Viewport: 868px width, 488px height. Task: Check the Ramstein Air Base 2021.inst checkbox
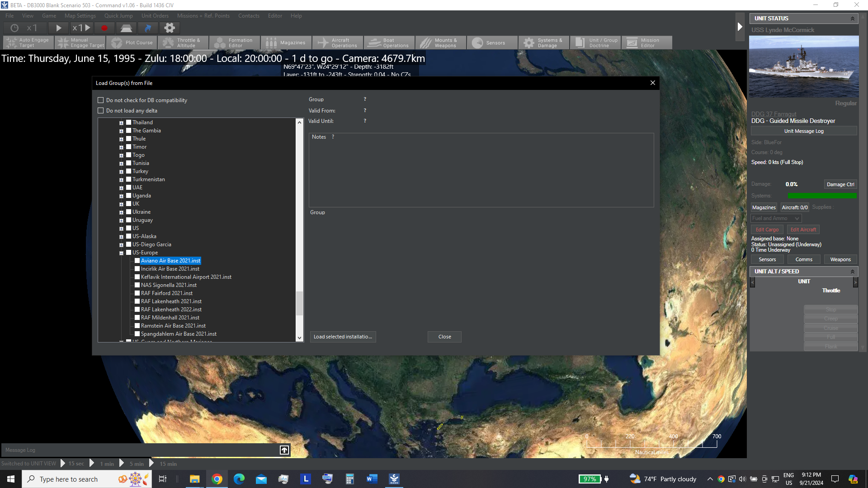pyautogui.click(x=137, y=326)
